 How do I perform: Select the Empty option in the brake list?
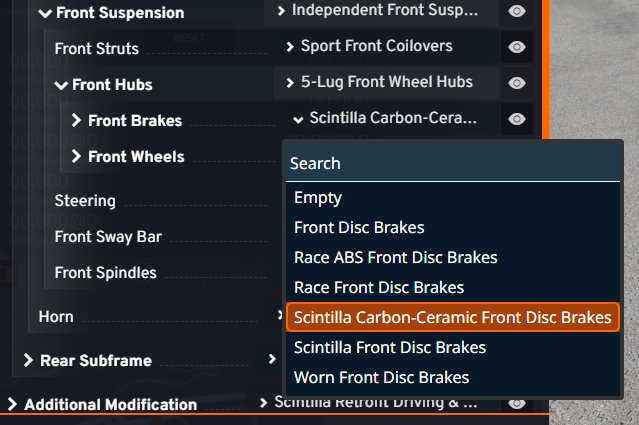(x=318, y=198)
